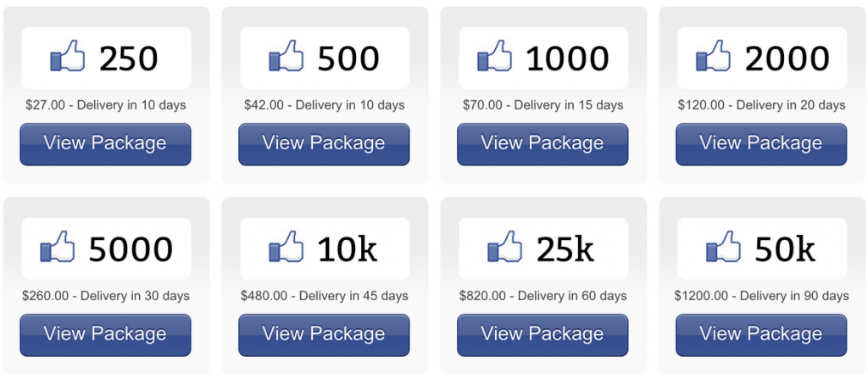Click the thumbs-up icon beside 10k
Viewport: 868px width, 379px height.
287,247
